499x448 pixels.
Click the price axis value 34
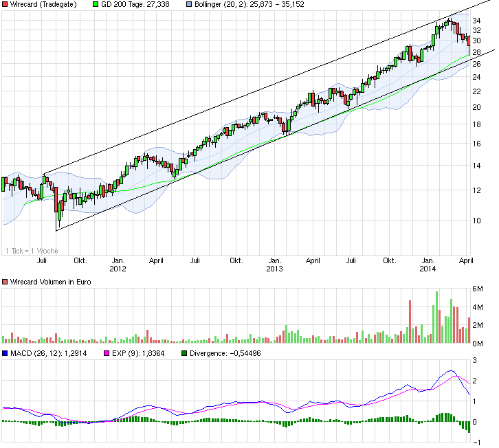(x=476, y=21)
